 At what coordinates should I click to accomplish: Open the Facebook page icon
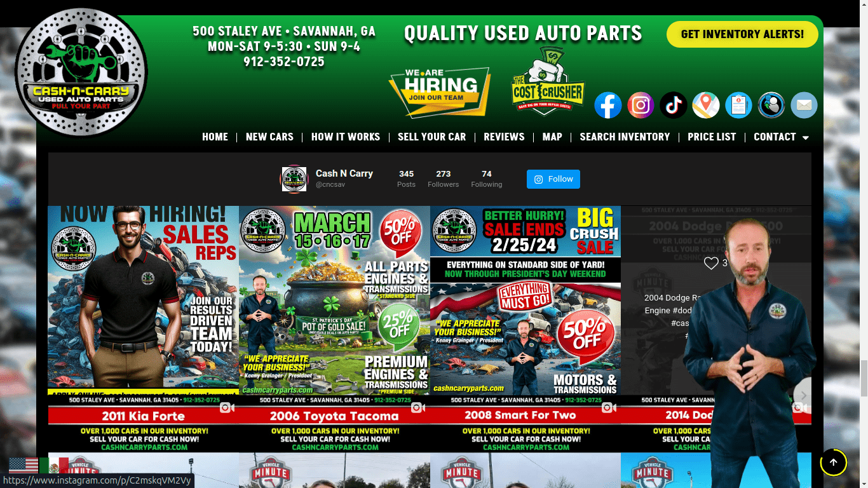point(608,105)
